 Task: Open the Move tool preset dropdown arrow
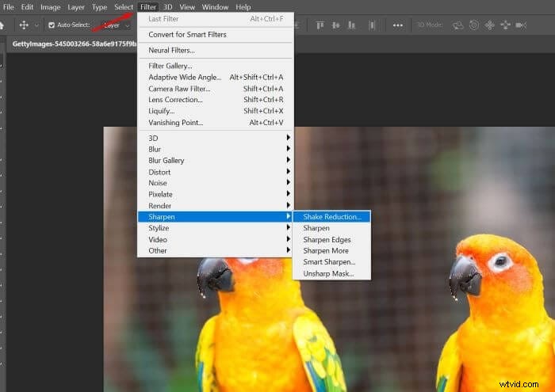[36, 25]
